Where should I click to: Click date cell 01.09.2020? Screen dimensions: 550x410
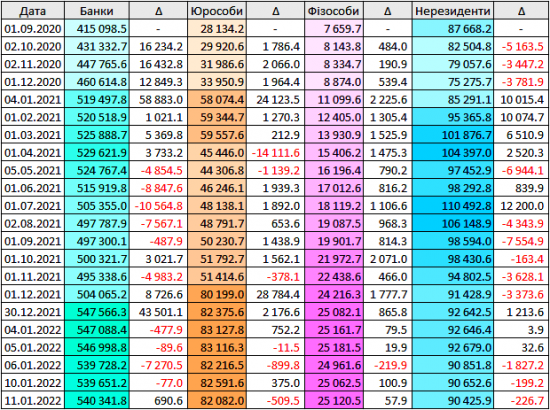pyautogui.click(x=32, y=29)
